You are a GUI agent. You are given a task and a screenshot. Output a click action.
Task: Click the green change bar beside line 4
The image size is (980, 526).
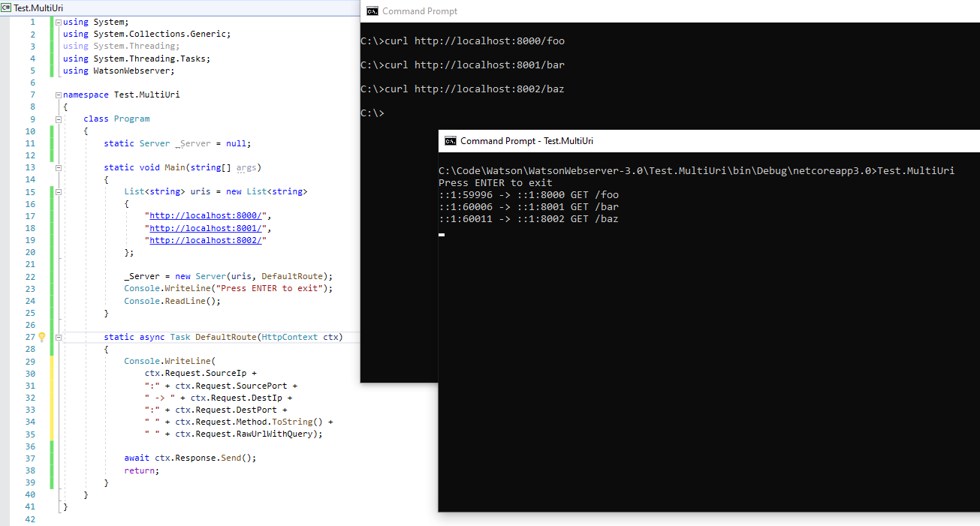coord(51,58)
